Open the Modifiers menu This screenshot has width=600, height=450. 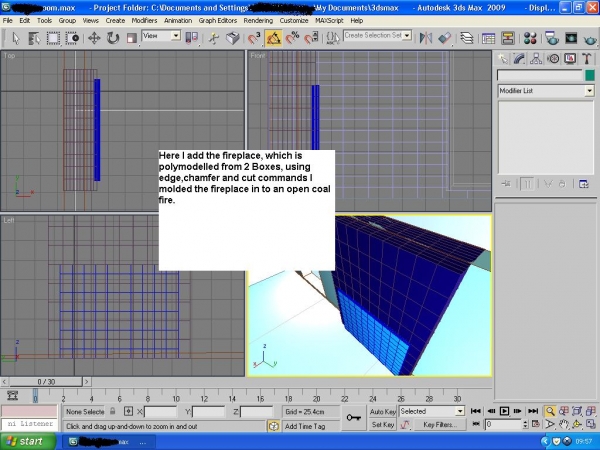[x=144, y=21]
